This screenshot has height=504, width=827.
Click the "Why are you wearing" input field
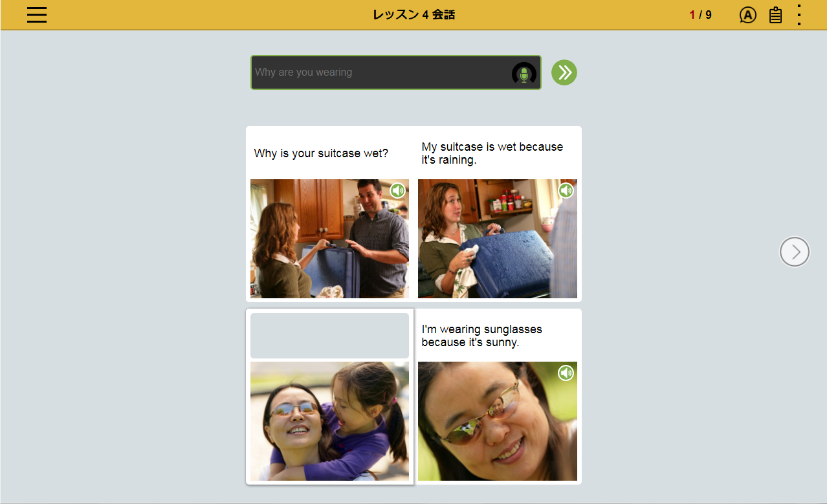click(379, 72)
